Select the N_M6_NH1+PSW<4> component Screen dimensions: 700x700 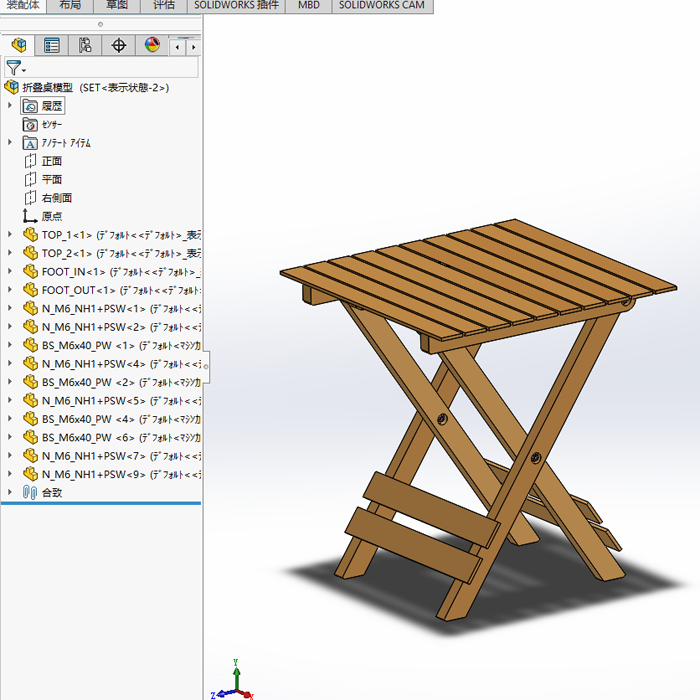[112, 364]
